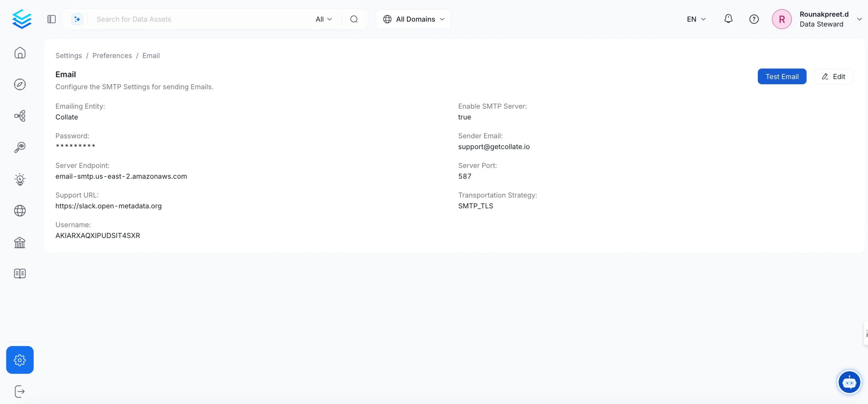Click the username AKIARXAQXIPUDSIT4SXR
The width and height of the screenshot is (868, 404).
click(98, 236)
